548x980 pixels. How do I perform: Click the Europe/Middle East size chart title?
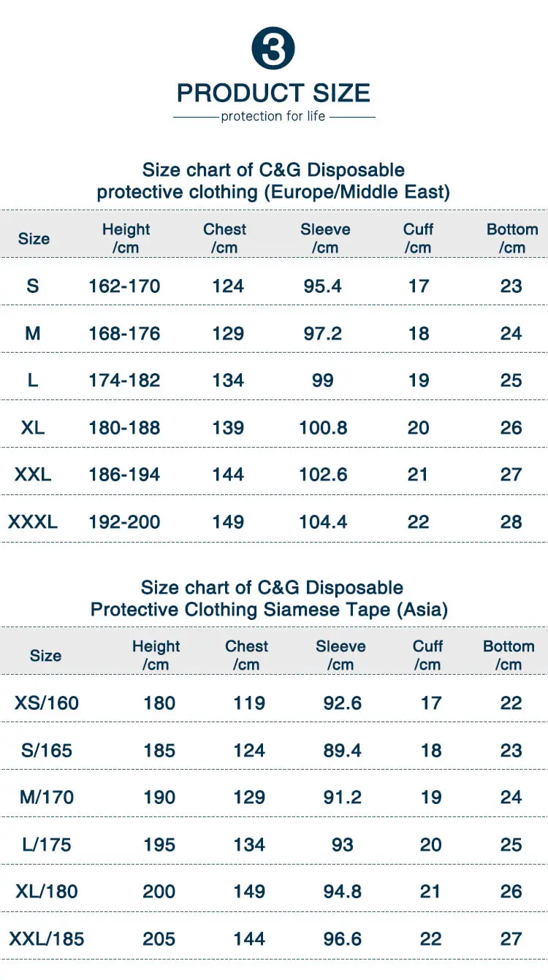[273, 181]
